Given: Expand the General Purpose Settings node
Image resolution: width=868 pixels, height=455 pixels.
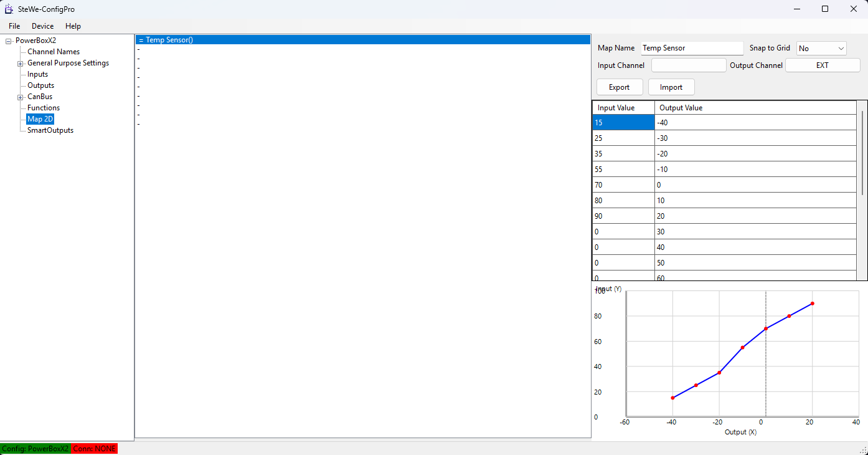Looking at the screenshot, I should click(x=21, y=64).
